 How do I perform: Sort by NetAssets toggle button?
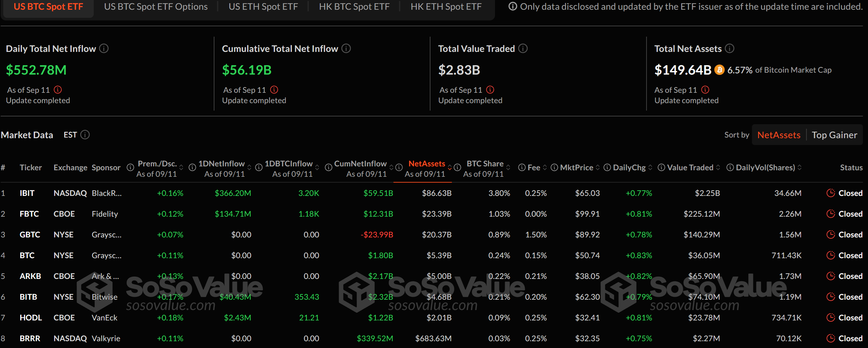coord(779,135)
